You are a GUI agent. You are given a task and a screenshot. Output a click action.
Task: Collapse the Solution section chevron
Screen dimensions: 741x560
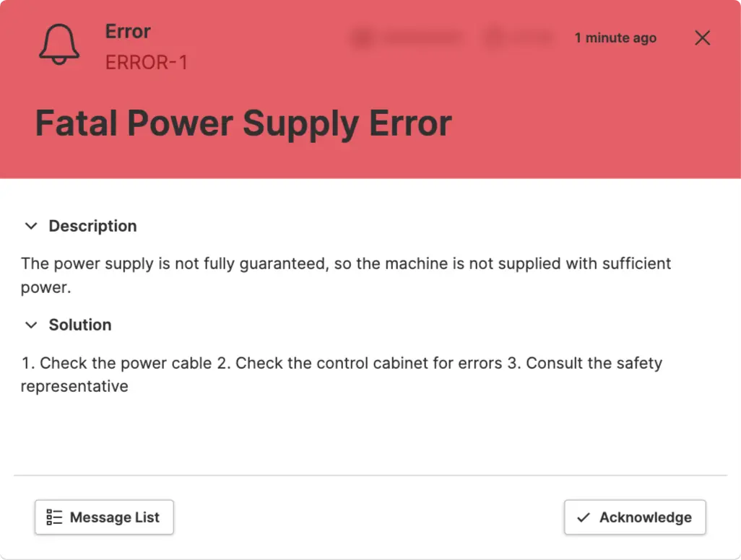(x=30, y=325)
